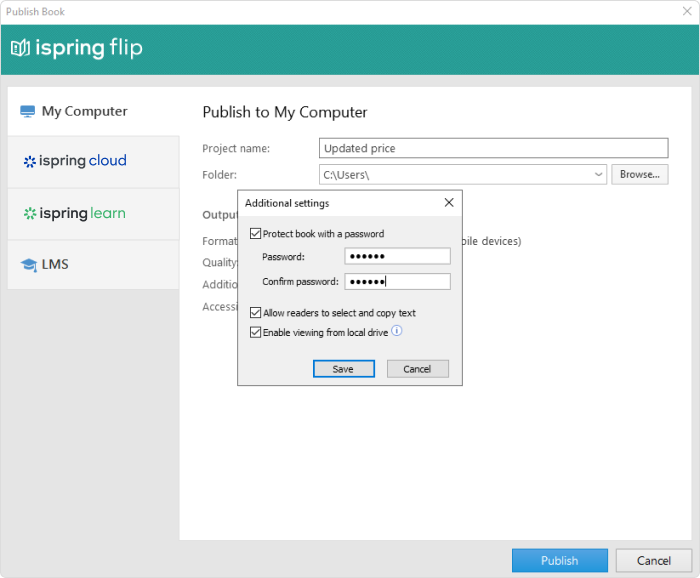Select the My Computer publish tab

pyautogui.click(x=93, y=111)
